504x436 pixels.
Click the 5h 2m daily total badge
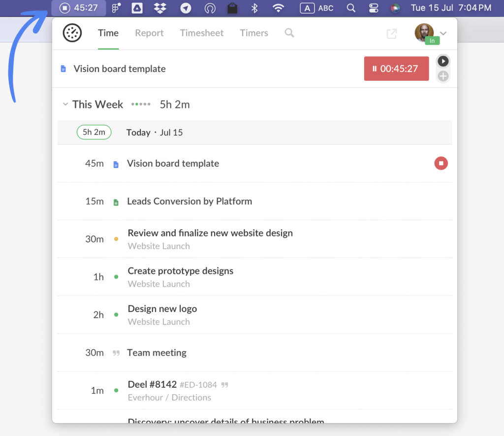click(x=94, y=132)
